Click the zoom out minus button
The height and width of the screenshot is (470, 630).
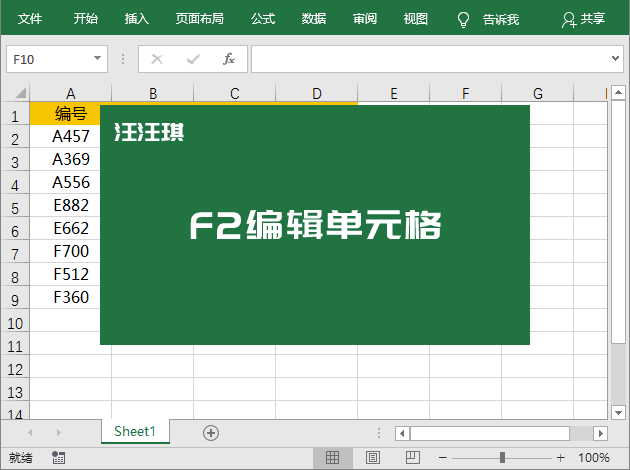[443, 458]
